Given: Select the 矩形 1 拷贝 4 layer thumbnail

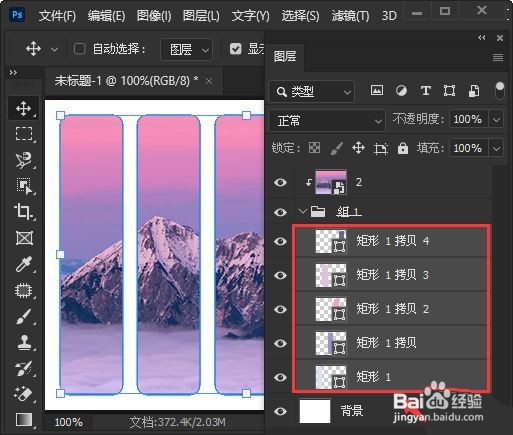Looking at the screenshot, I should tap(331, 241).
